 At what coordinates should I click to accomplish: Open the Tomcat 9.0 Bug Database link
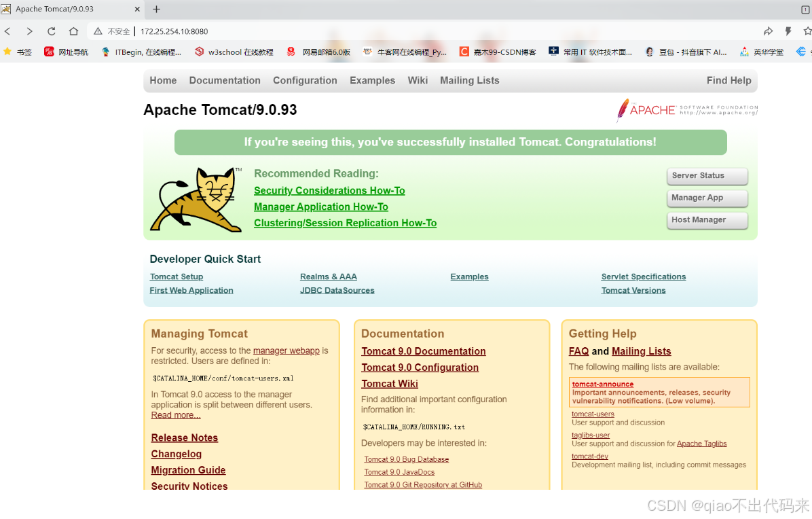tap(407, 459)
